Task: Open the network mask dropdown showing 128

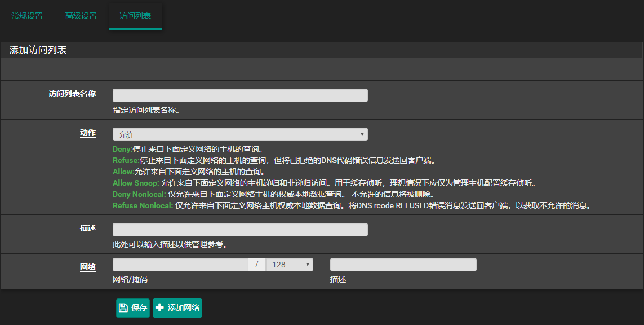Action: (289, 265)
